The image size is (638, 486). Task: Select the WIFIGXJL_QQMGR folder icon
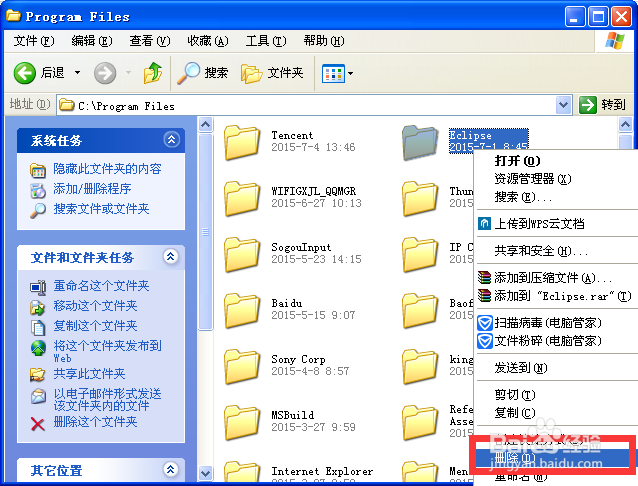point(242,198)
